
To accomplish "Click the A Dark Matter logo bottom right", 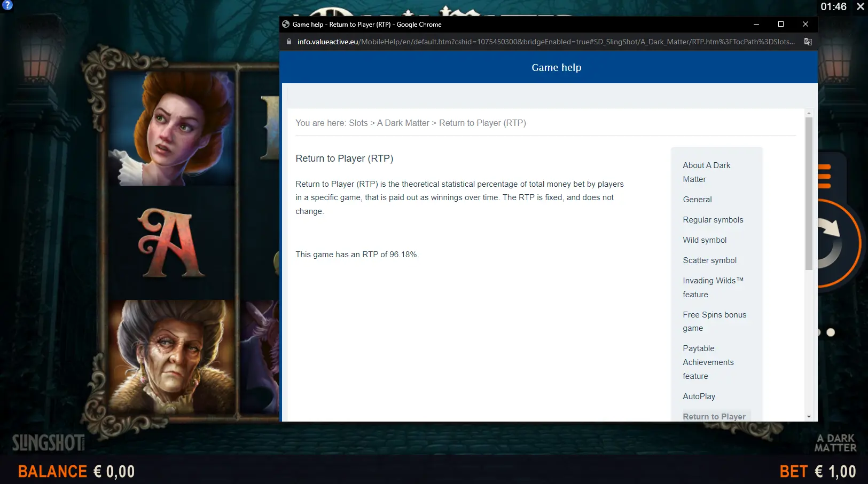I will click(x=835, y=443).
